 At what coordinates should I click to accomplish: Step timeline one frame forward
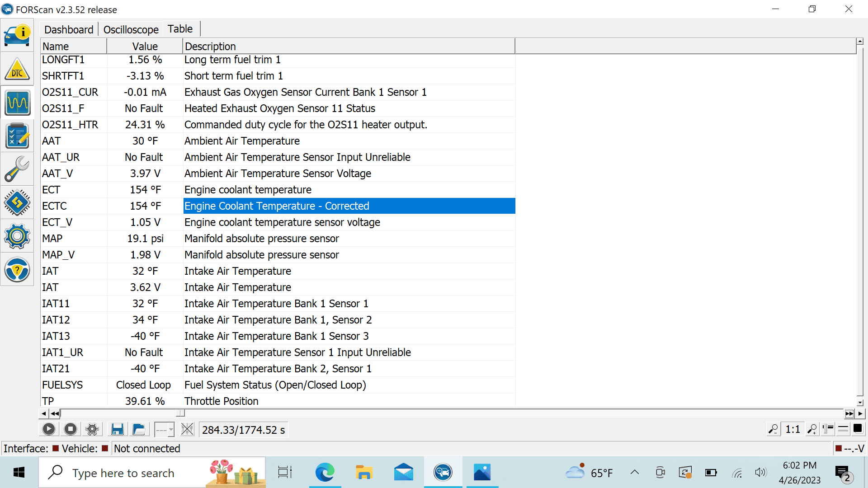(x=860, y=413)
